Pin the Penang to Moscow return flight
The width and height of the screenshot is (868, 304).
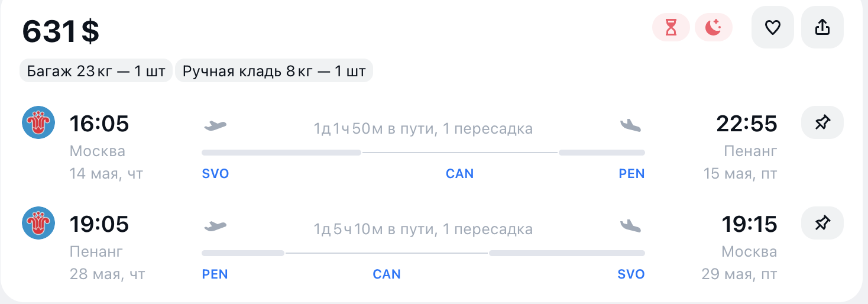pyautogui.click(x=822, y=224)
